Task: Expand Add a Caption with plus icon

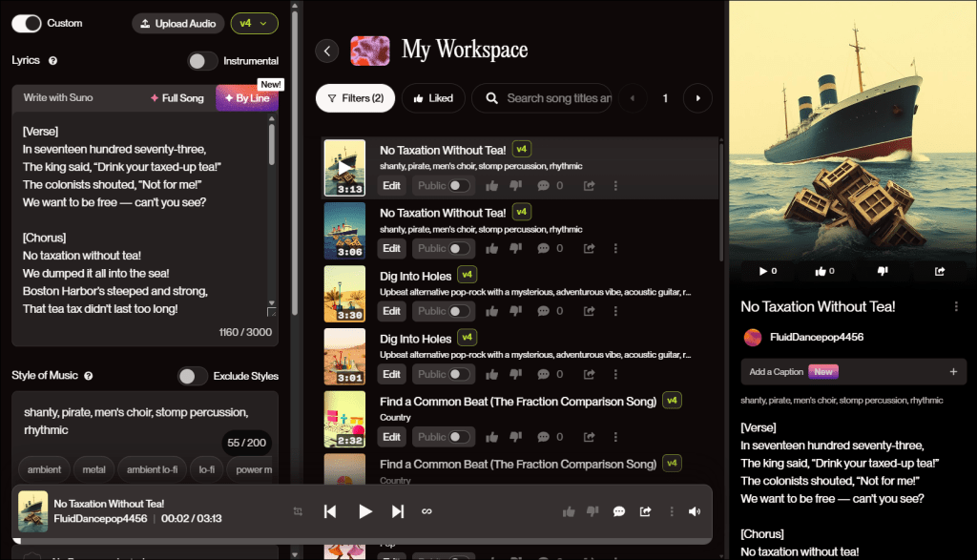Action: (953, 371)
